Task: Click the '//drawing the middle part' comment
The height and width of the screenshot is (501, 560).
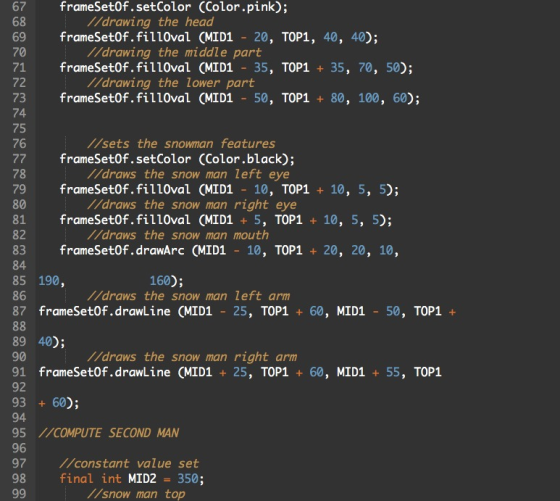Action: 174,52
